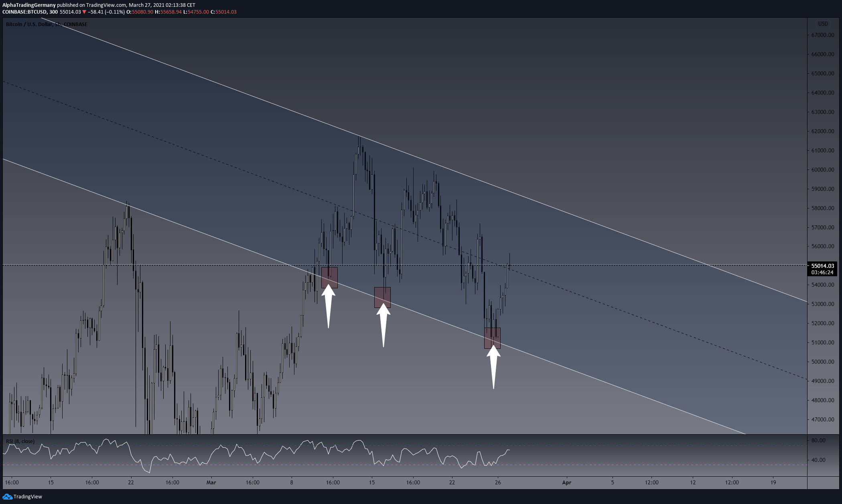
Task: Click the RSI 80.00 scale label
Action: click(818, 440)
